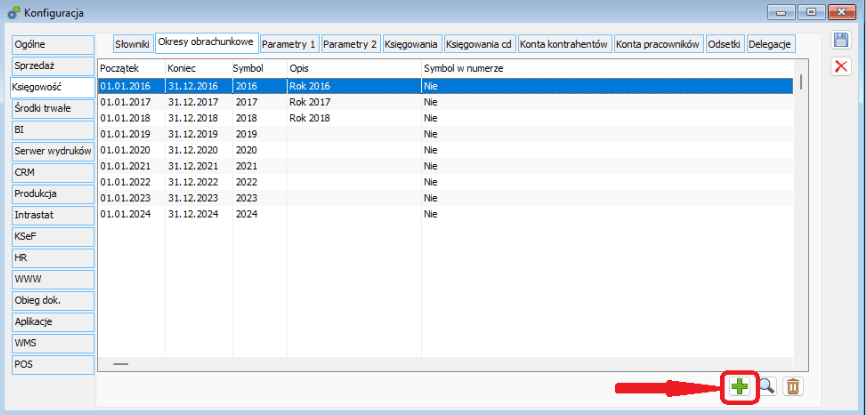Select the Księgowość side tab
866x415 pixels.
point(52,87)
